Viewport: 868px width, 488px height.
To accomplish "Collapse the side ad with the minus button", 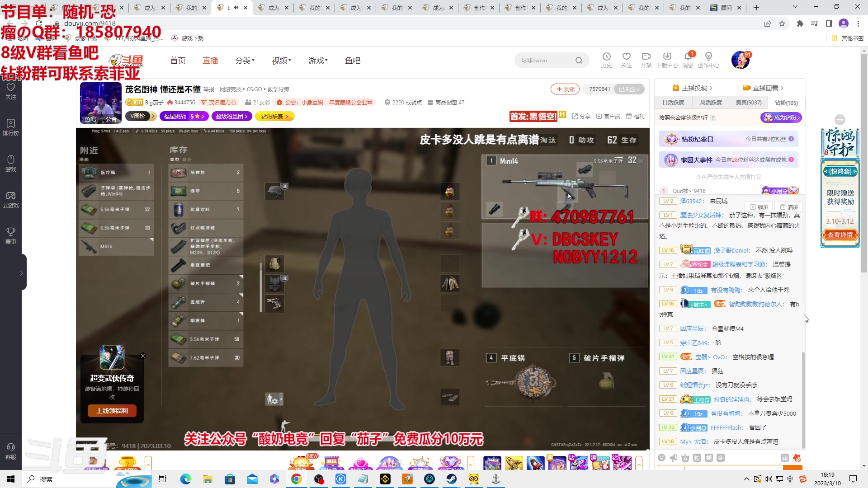I will (x=840, y=120).
